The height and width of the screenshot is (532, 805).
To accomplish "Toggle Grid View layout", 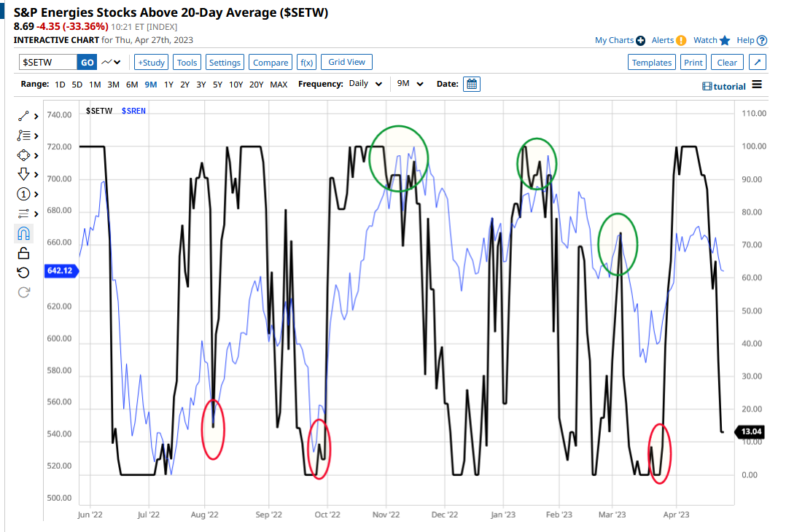I will click(346, 62).
